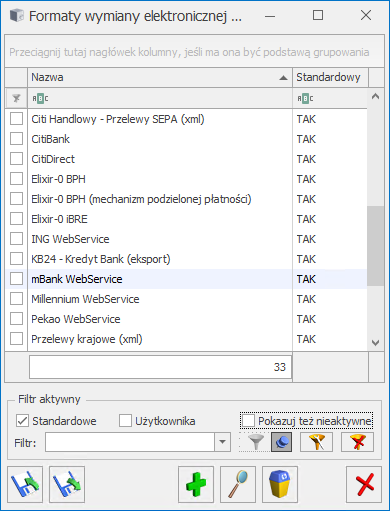Click the record count 33 summary cell
Viewport: 390px width, 511px height.
160,367
